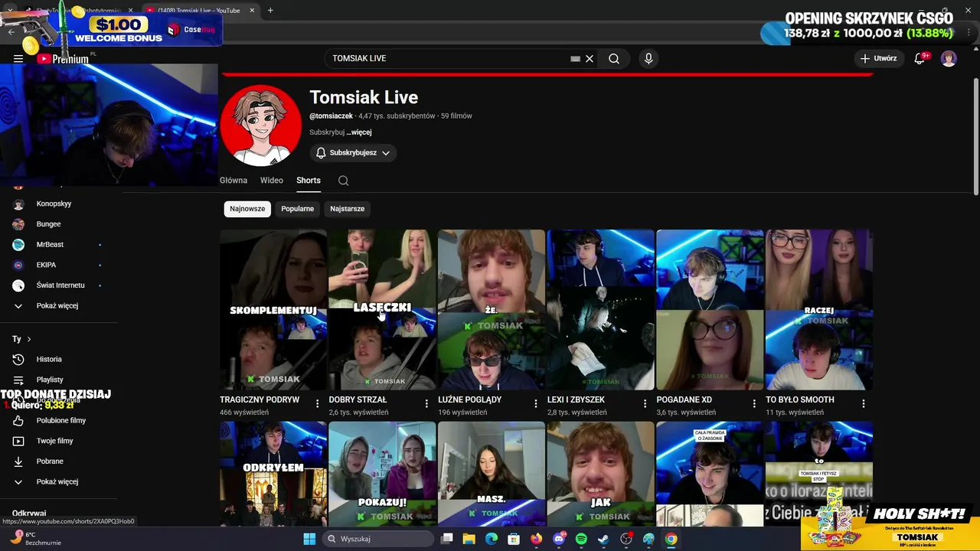Image resolution: width=980 pixels, height=551 pixels.
Task: Open OBS Studio from the taskbar
Action: click(x=626, y=539)
